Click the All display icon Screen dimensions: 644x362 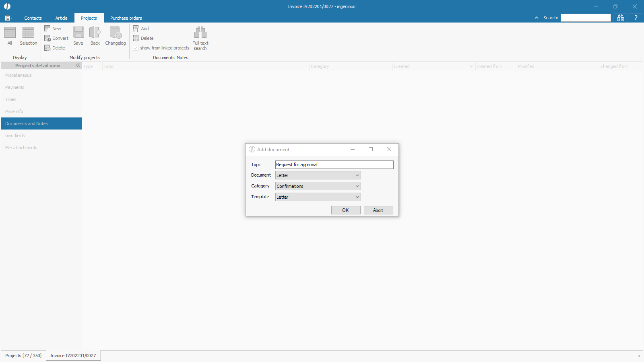click(x=10, y=33)
